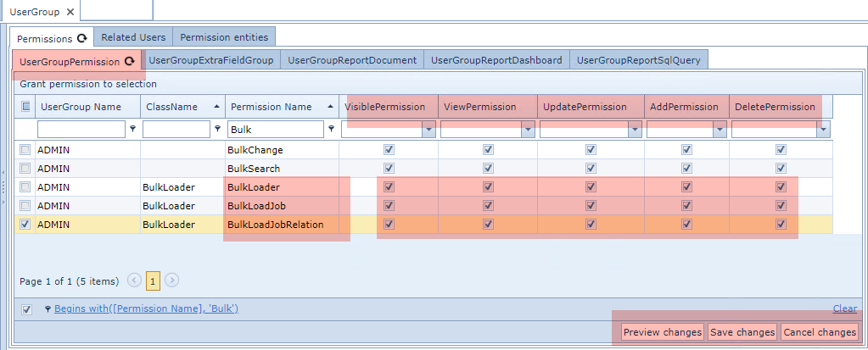Click filter icon beside ClassName filter box
Screen dimensions: 868x350
click(217, 130)
